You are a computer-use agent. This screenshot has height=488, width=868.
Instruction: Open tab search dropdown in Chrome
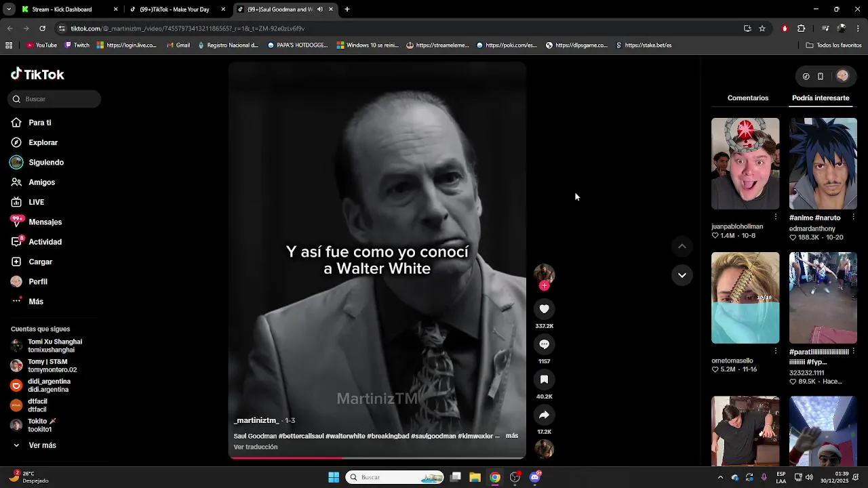point(9,9)
